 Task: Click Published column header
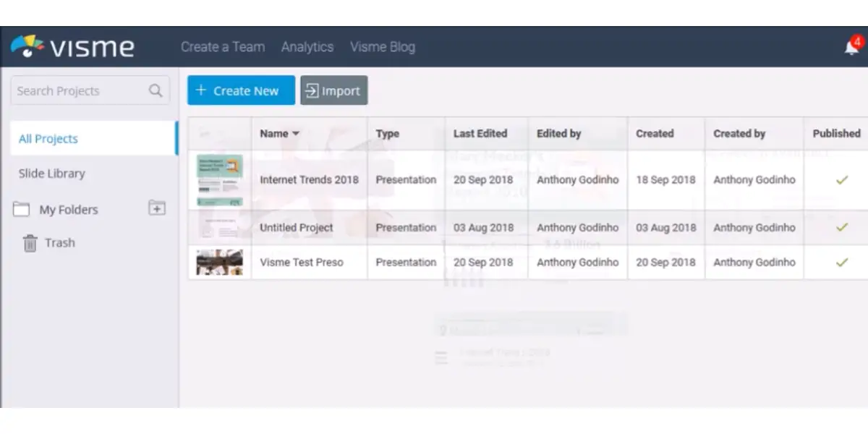[836, 133]
